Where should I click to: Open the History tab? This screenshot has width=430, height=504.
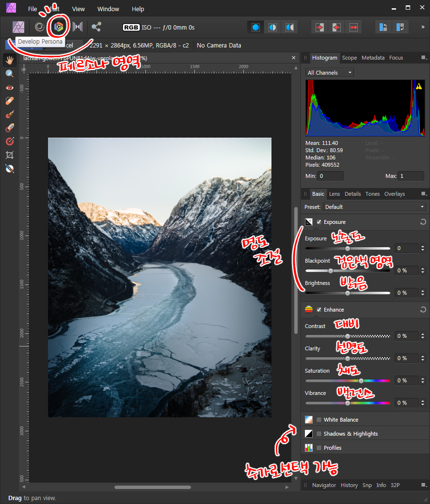349,485
